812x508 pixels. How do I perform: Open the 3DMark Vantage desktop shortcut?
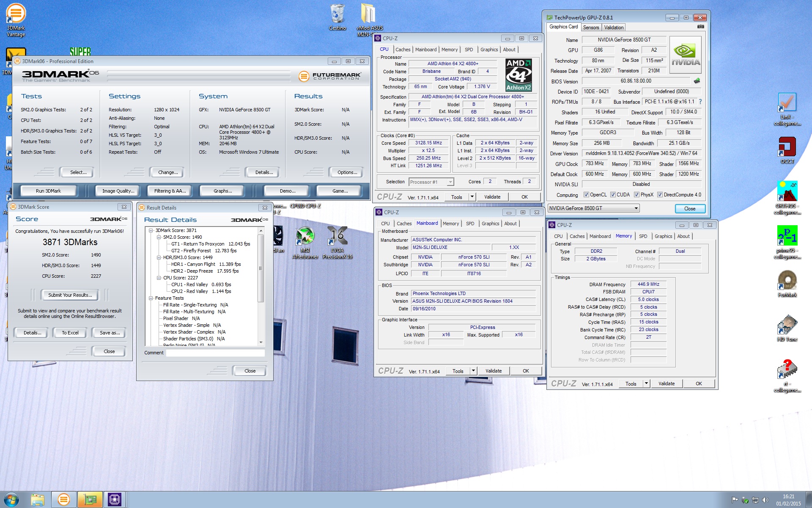16,20
